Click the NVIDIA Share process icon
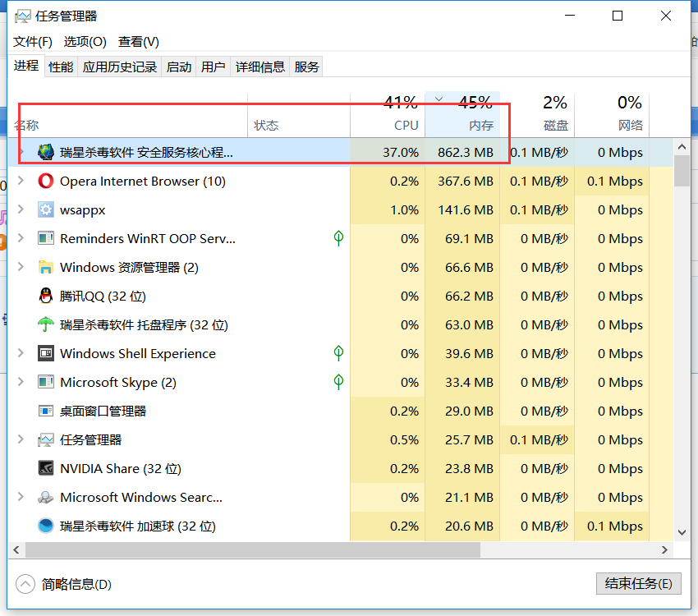Viewport: 698px width, 616px height. [x=46, y=468]
